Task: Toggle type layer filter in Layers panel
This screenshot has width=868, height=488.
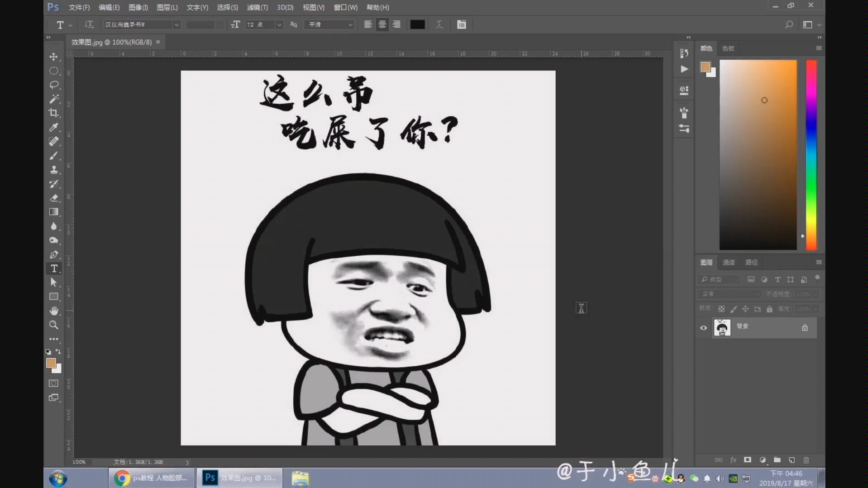Action: [777, 279]
